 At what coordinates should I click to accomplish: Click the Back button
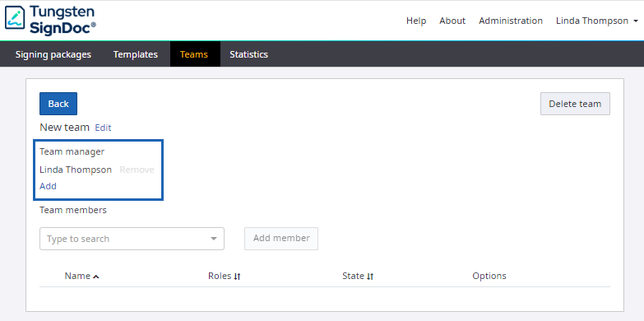[58, 104]
